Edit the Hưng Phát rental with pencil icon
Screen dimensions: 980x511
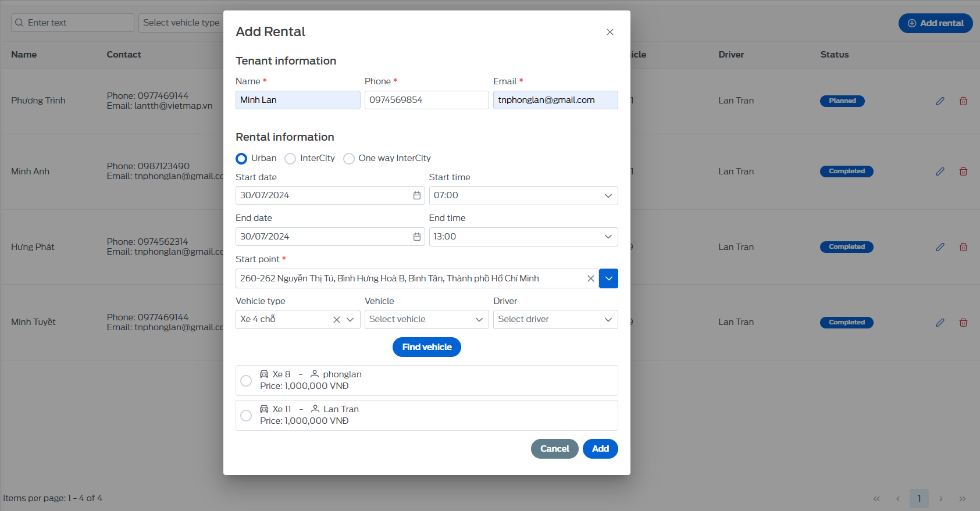click(x=940, y=247)
